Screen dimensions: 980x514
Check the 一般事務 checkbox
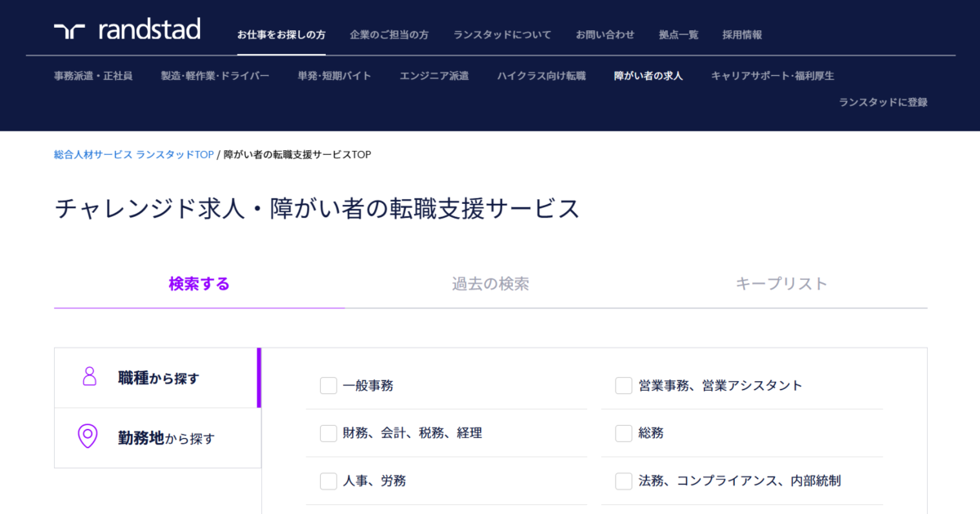pyautogui.click(x=328, y=386)
